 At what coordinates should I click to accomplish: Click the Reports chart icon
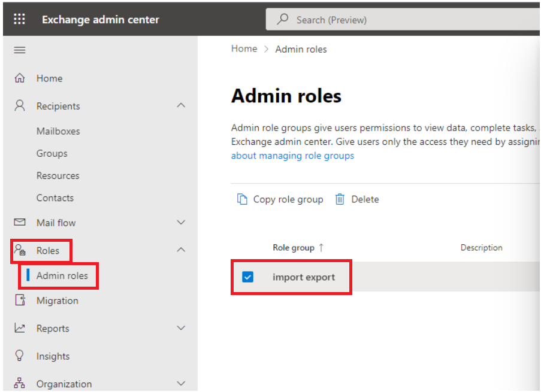point(20,328)
